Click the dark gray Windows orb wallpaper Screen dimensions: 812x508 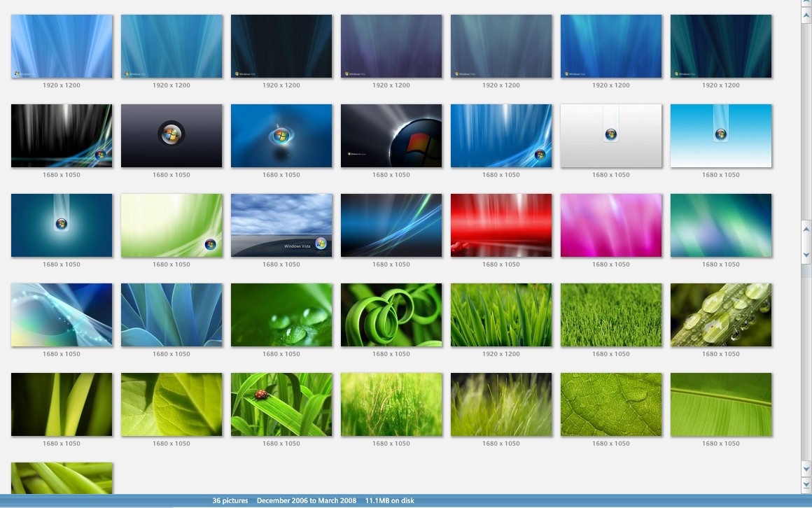pos(171,136)
